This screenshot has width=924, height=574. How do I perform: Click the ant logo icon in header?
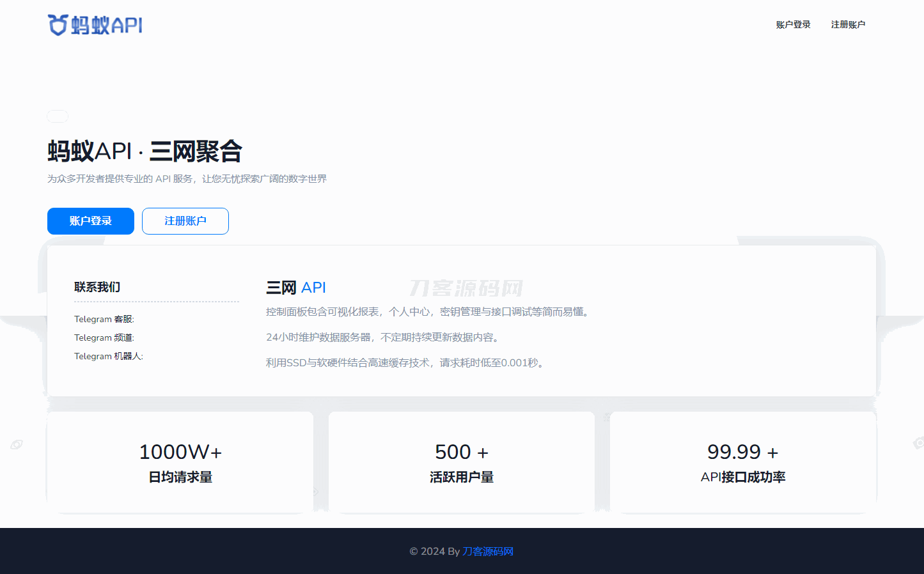pos(58,25)
